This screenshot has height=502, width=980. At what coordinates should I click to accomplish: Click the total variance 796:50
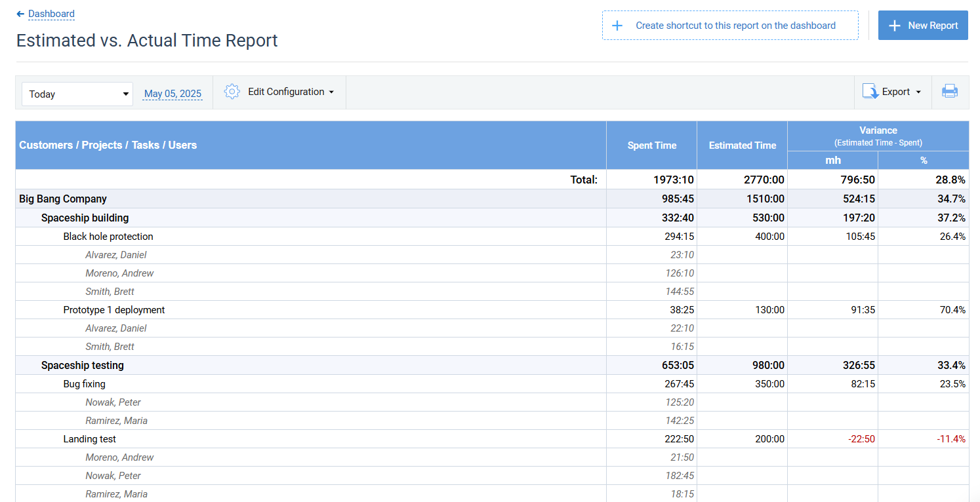[x=857, y=180]
